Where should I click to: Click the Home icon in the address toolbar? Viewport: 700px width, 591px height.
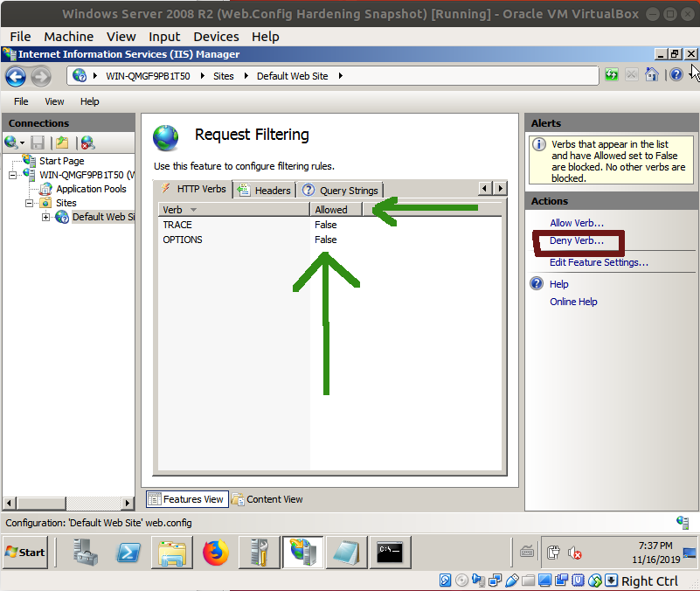point(652,74)
